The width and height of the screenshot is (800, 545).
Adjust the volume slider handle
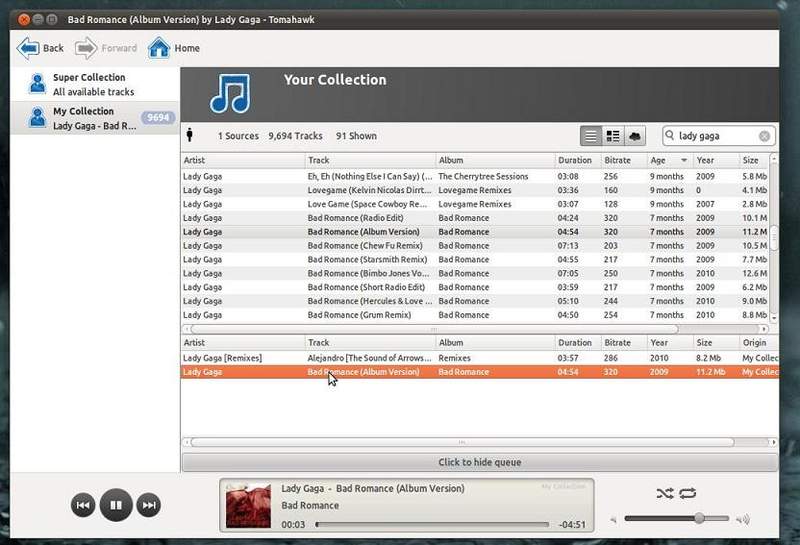pos(699,518)
